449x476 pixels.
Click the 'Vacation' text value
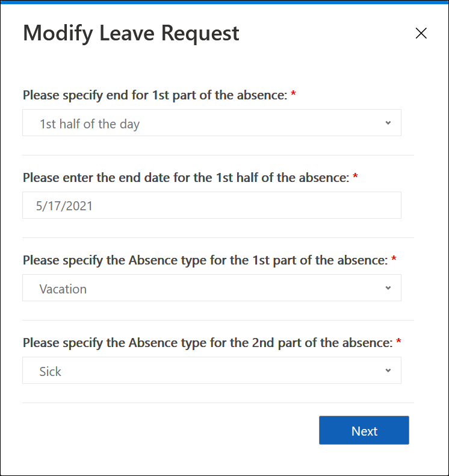pyautogui.click(x=63, y=289)
